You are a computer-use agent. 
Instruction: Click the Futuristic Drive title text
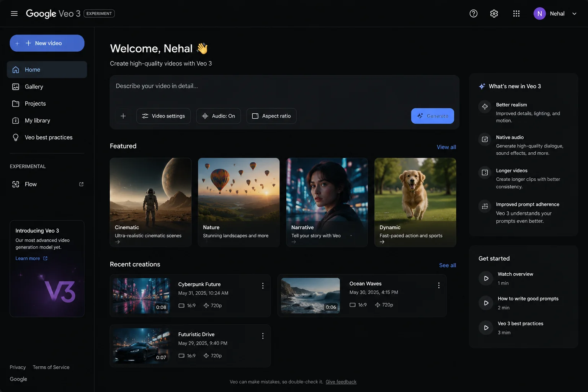[x=196, y=335]
